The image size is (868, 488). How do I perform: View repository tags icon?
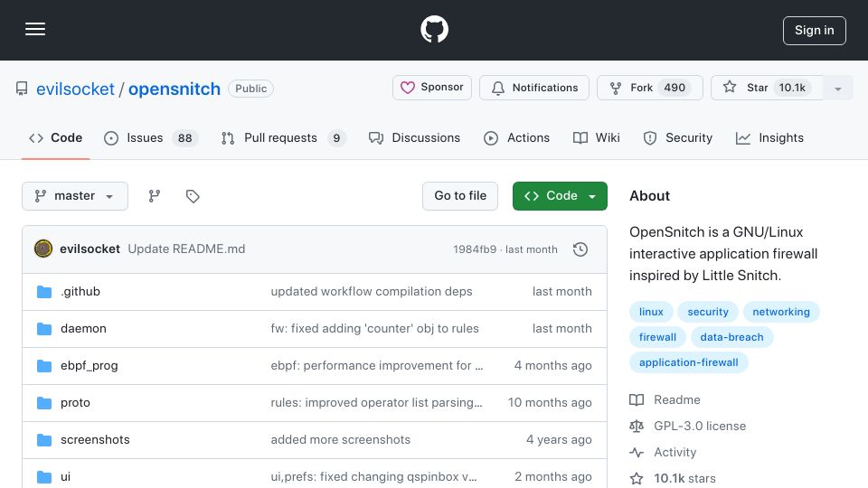pos(193,196)
